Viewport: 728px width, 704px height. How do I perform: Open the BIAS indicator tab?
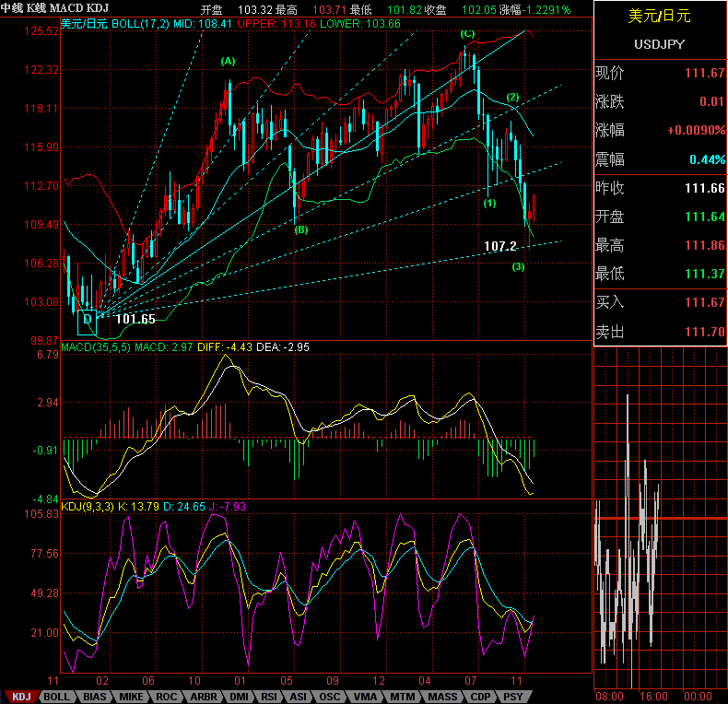click(95, 697)
